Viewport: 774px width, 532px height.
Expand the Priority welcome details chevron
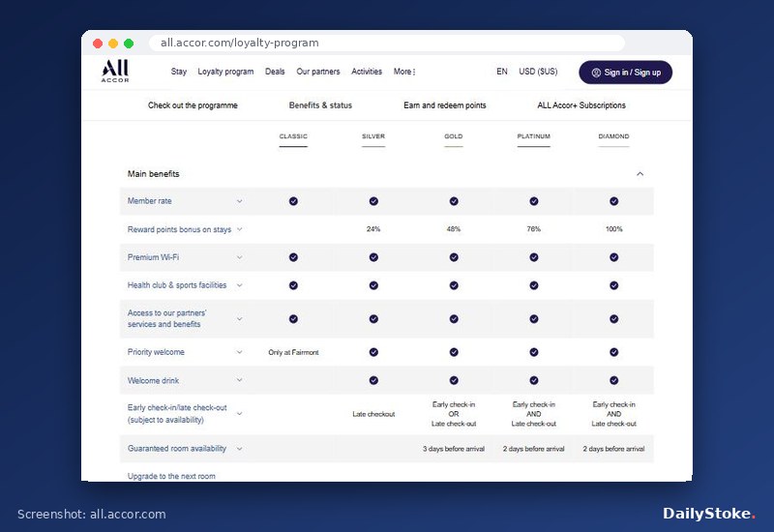click(239, 352)
